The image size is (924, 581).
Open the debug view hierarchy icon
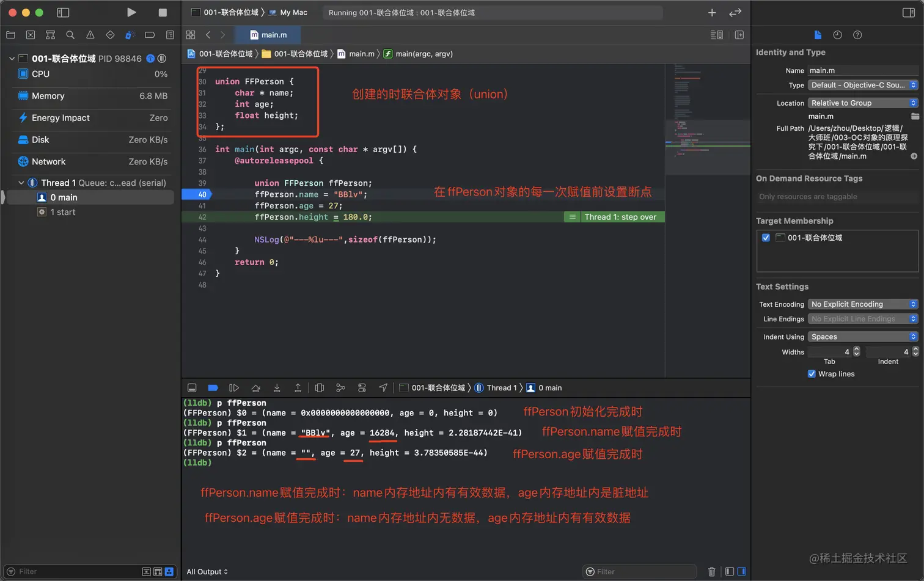tap(319, 388)
